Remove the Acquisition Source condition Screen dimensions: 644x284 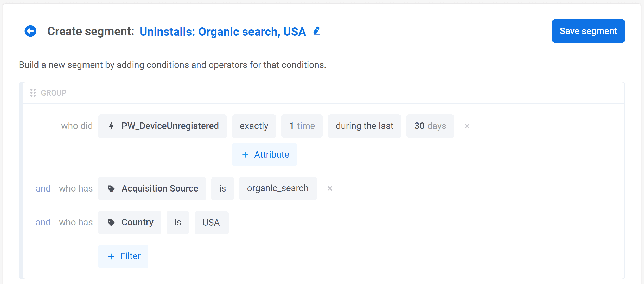click(330, 188)
